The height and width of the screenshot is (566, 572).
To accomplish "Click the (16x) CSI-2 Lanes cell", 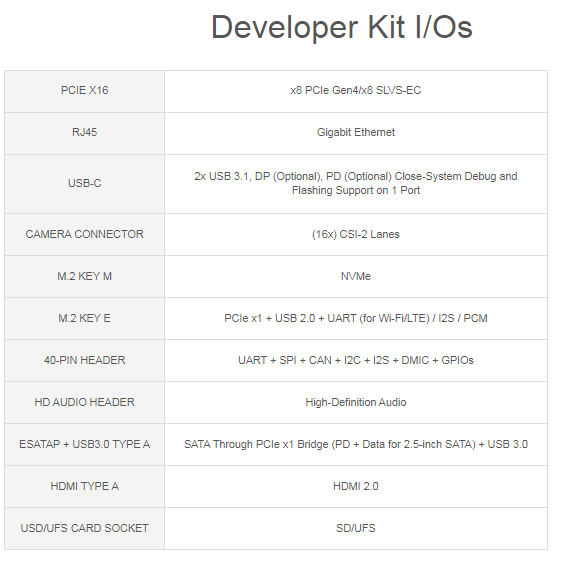I will point(356,234).
